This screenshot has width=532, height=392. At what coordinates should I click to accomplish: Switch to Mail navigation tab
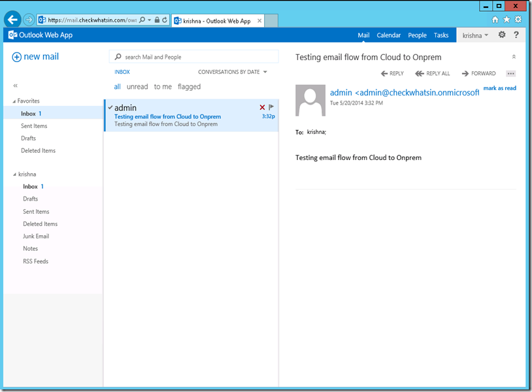click(363, 35)
